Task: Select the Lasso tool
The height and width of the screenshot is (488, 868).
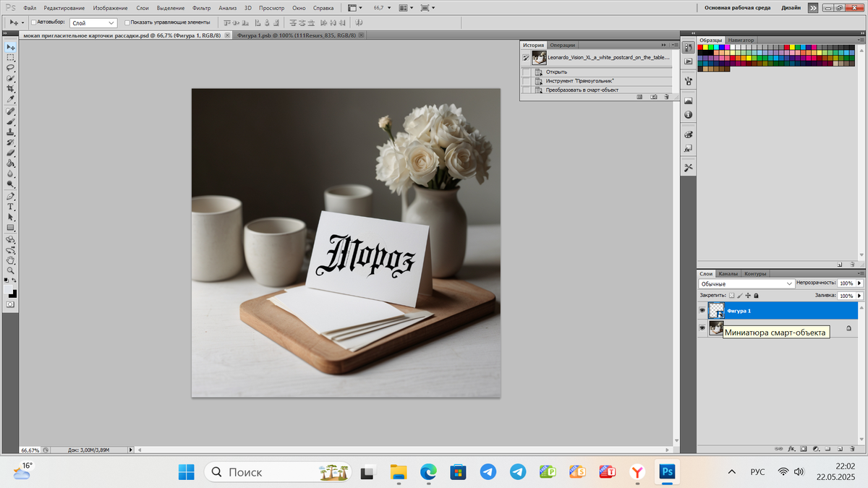Action: coord(11,67)
